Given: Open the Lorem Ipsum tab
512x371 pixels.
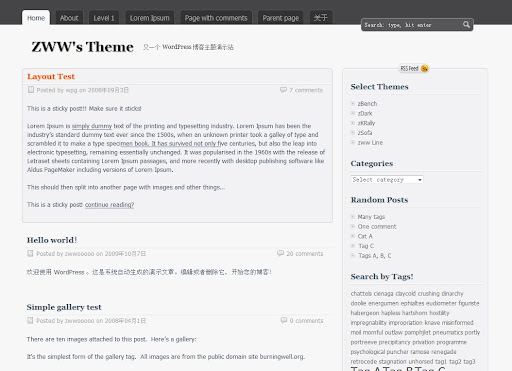Looking at the screenshot, I should [150, 18].
